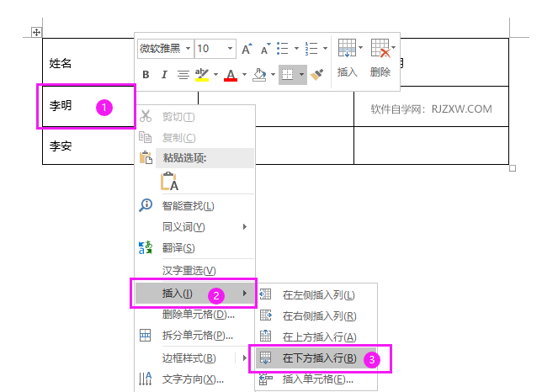The width and height of the screenshot is (558, 392).
Task: Click the keep text only paste icon
Action: (x=170, y=182)
